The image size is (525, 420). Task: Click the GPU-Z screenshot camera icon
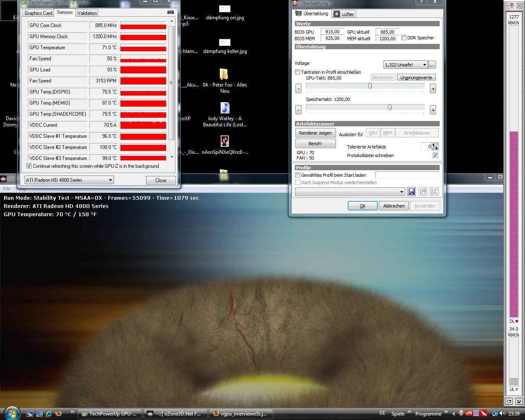pyautogui.click(x=170, y=12)
